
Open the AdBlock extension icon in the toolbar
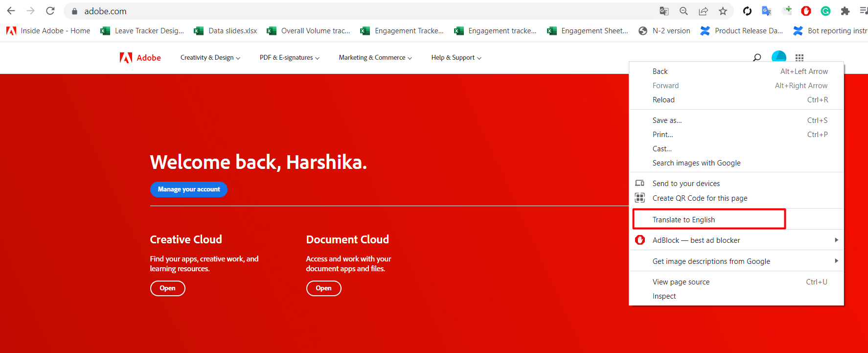point(806,11)
